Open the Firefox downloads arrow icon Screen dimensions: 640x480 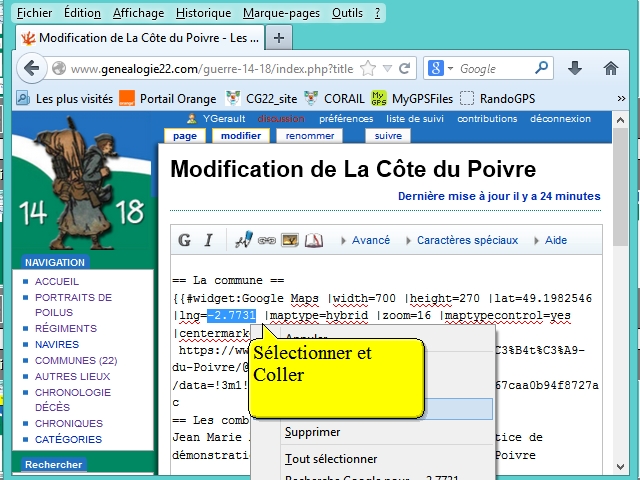575,69
